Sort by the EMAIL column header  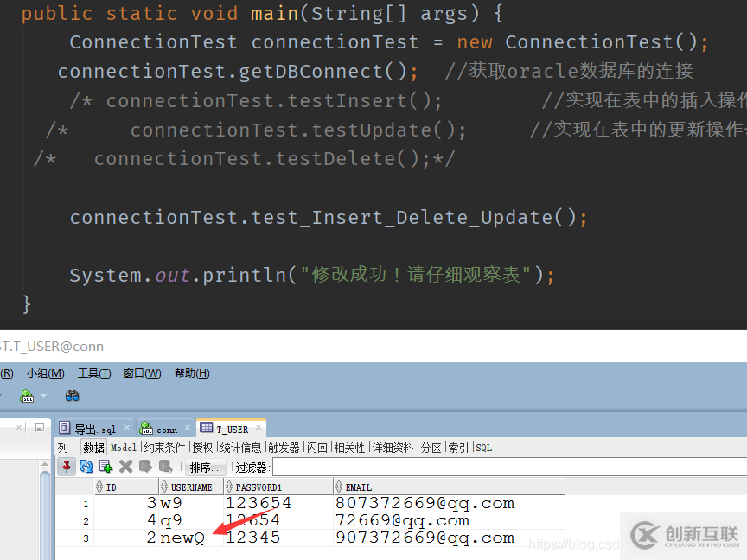(358, 487)
